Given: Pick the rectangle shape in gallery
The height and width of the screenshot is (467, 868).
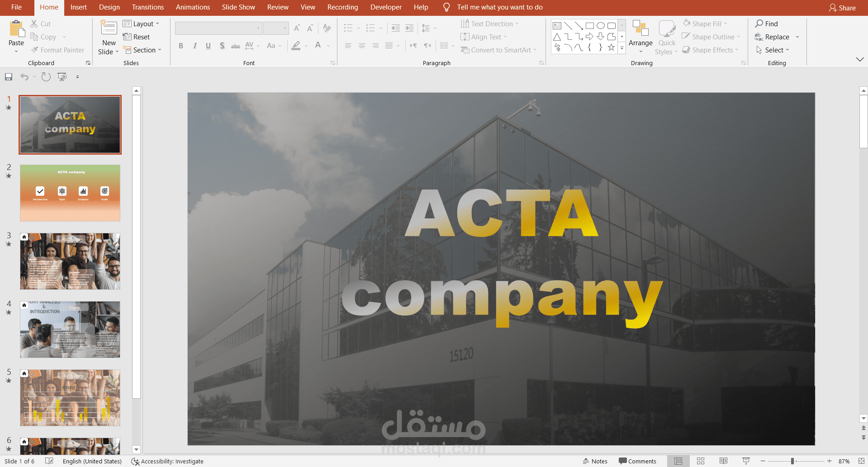Looking at the screenshot, I should tap(590, 26).
